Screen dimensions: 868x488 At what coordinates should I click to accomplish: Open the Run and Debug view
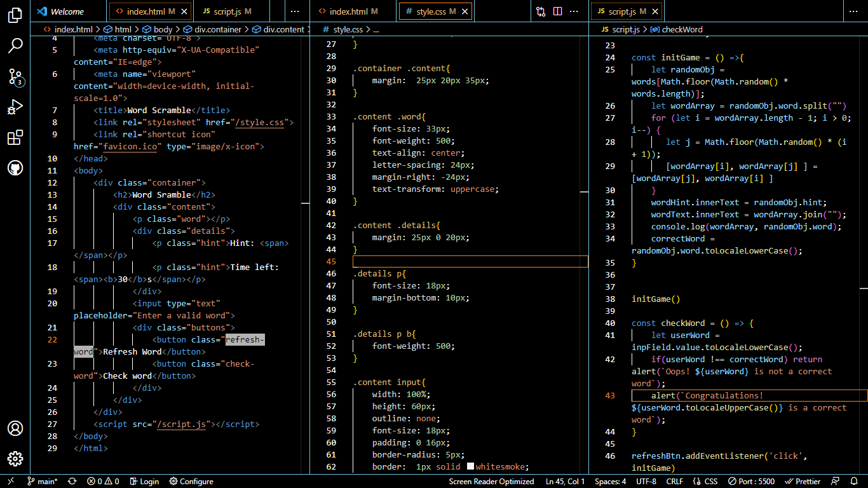tap(15, 107)
